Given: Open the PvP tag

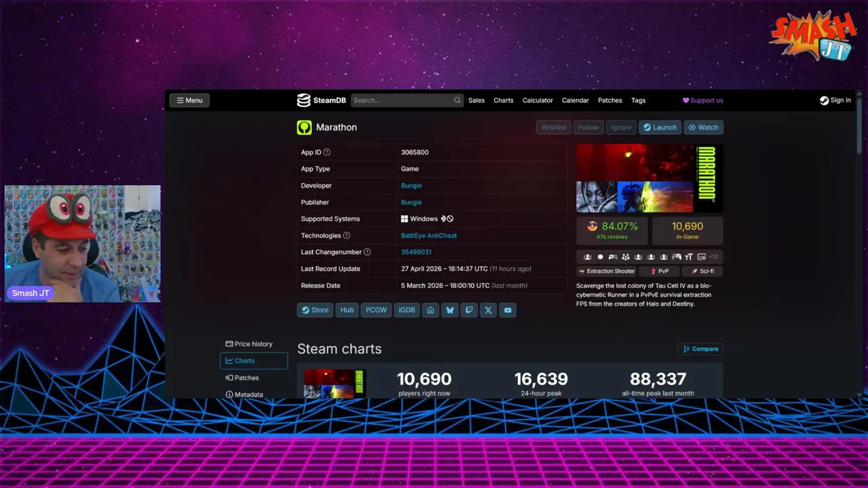Looking at the screenshot, I should pos(659,271).
